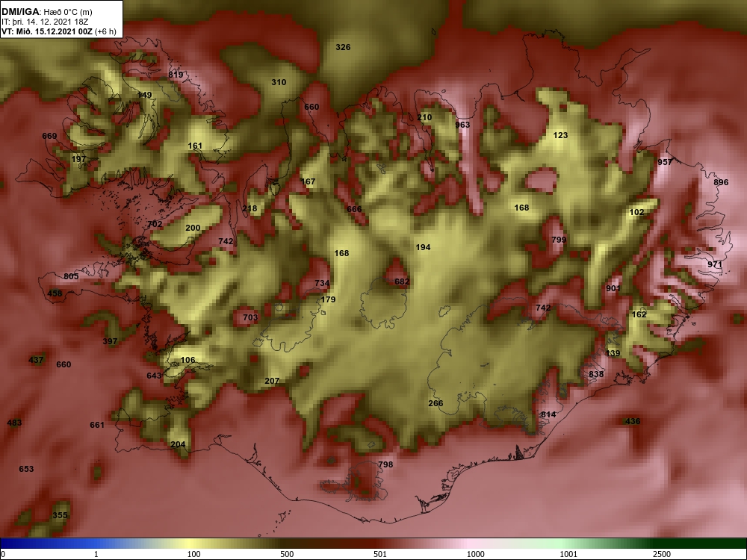Click the 799 value label
747x560 pixels.
coord(559,239)
